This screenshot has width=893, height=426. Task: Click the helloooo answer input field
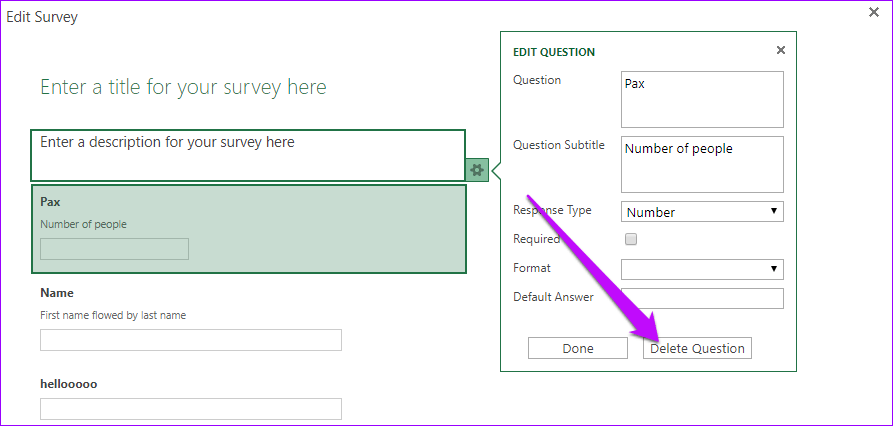[x=190, y=409]
